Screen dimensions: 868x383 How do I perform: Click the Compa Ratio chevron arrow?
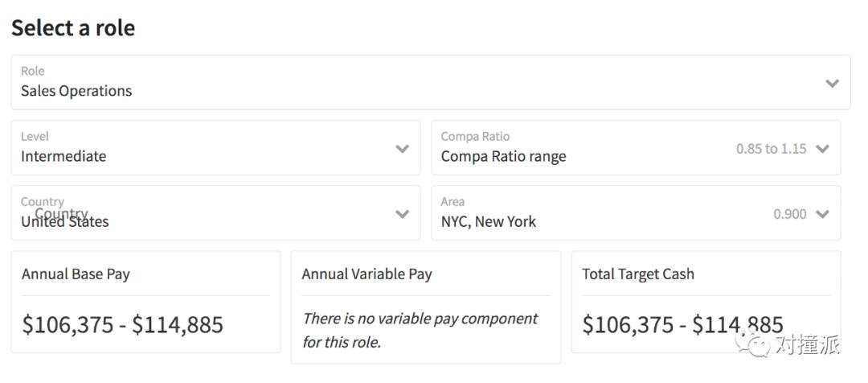click(x=821, y=149)
